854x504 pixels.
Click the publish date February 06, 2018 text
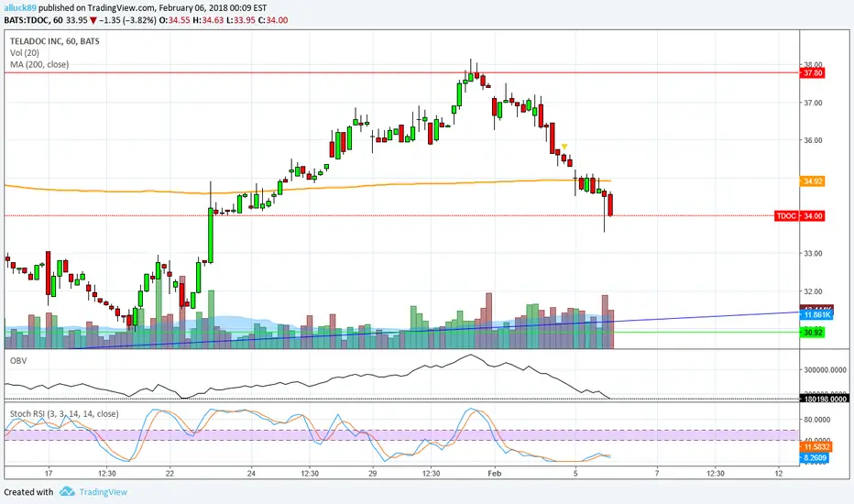click(197, 8)
